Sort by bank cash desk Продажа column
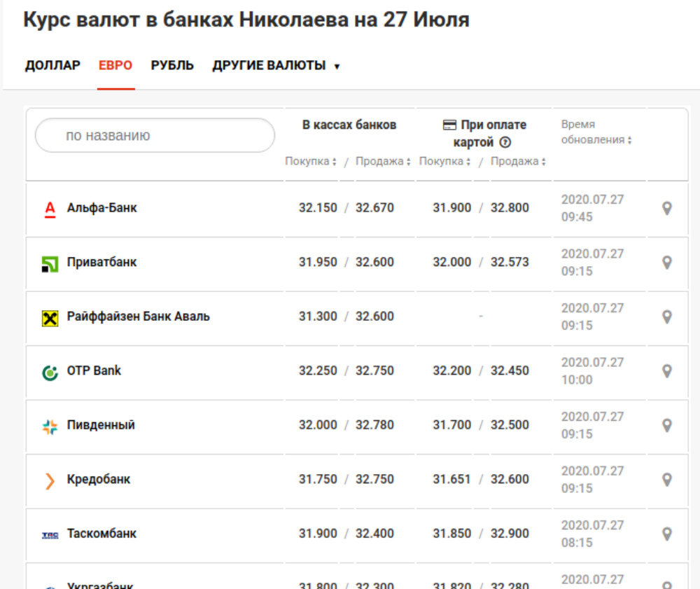The image size is (700, 589). click(383, 162)
